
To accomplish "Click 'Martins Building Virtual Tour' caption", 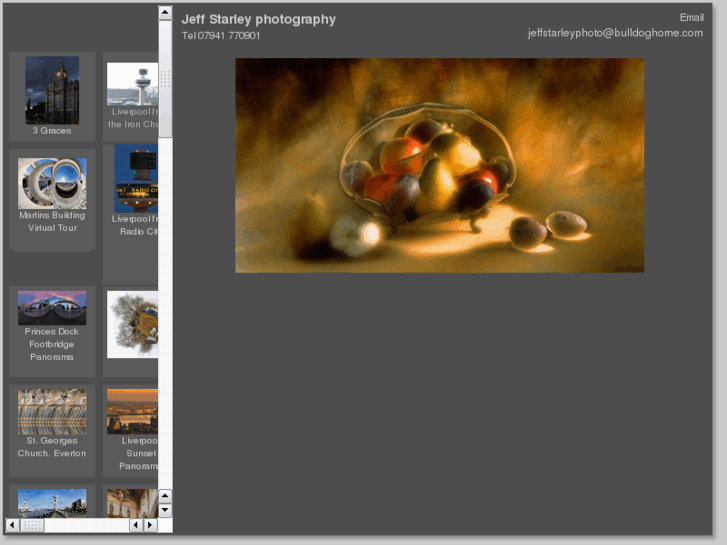I will pyautogui.click(x=52, y=222).
